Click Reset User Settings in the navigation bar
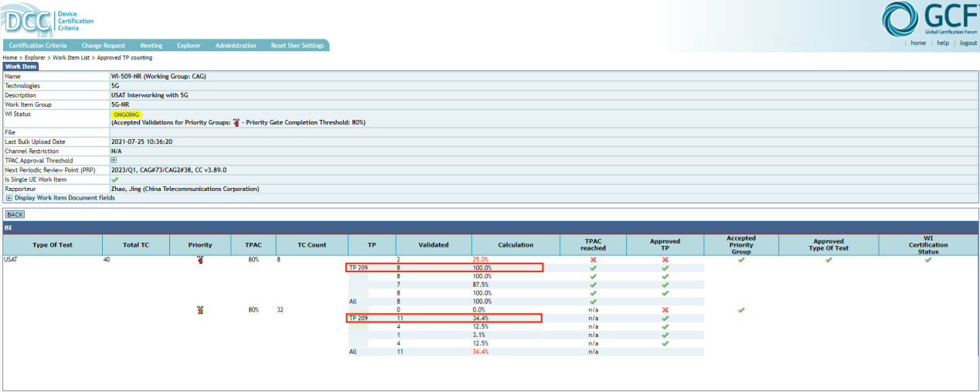 point(298,46)
